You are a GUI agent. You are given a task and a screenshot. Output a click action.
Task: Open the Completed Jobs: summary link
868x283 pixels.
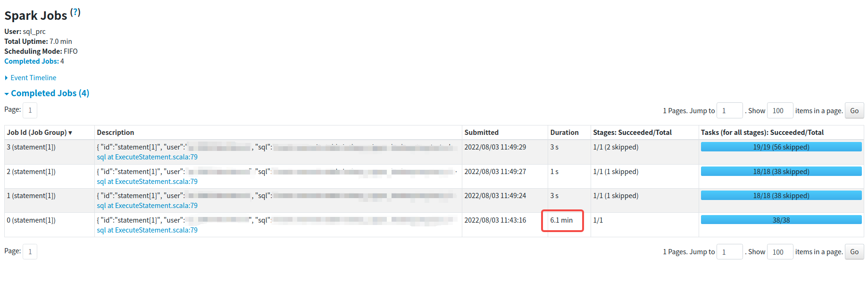click(x=32, y=61)
